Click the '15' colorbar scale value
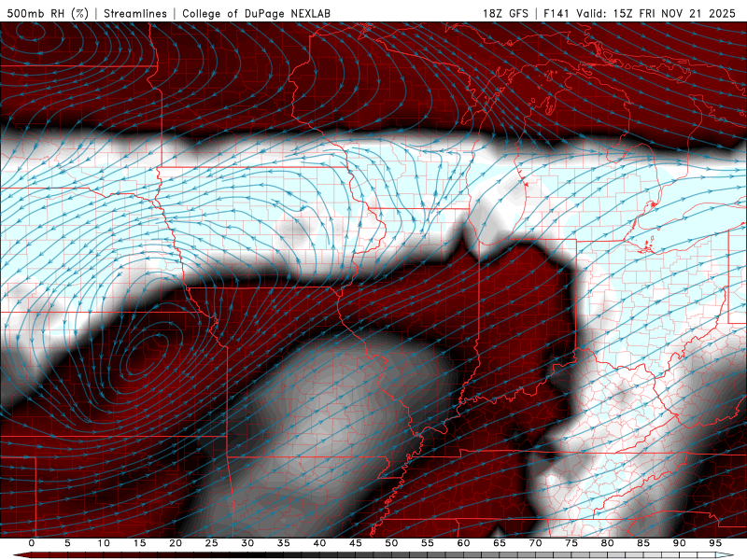 [x=139, y=543]
